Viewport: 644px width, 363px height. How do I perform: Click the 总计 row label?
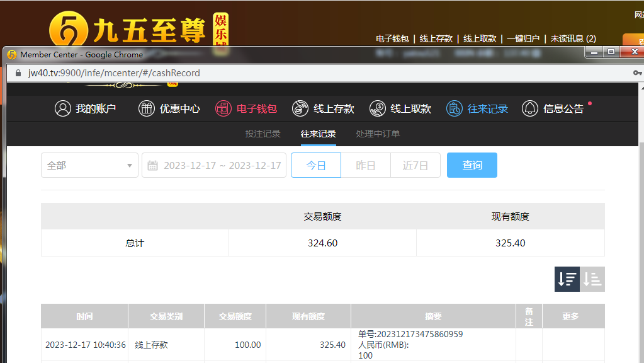click(x=135, y=243)
